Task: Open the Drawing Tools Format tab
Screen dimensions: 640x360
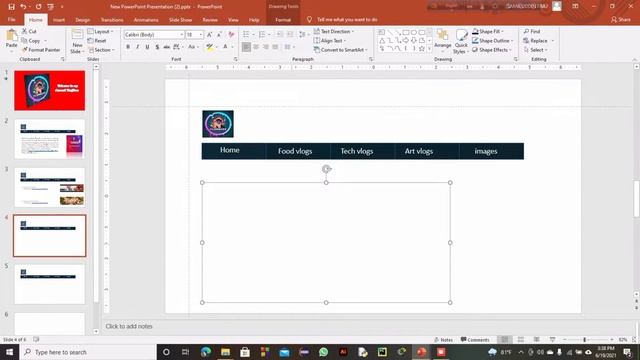Action: (x=283, y=20)
